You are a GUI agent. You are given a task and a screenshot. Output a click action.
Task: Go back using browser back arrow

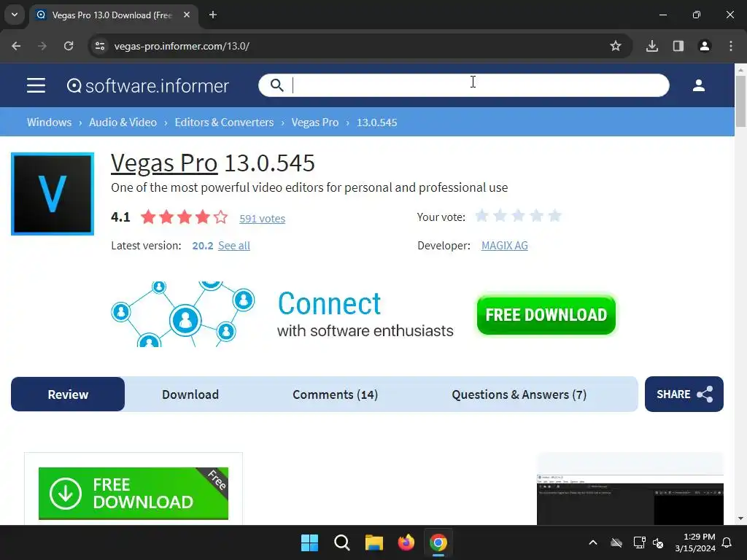coord(16,46)
